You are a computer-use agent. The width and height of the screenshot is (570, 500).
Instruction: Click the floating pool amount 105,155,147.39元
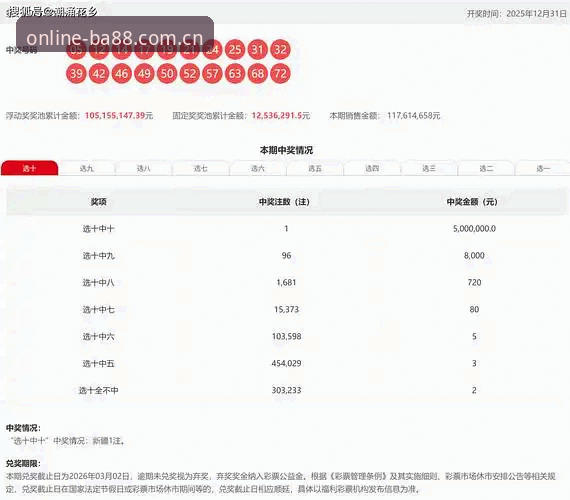click(x=119, y=116)
